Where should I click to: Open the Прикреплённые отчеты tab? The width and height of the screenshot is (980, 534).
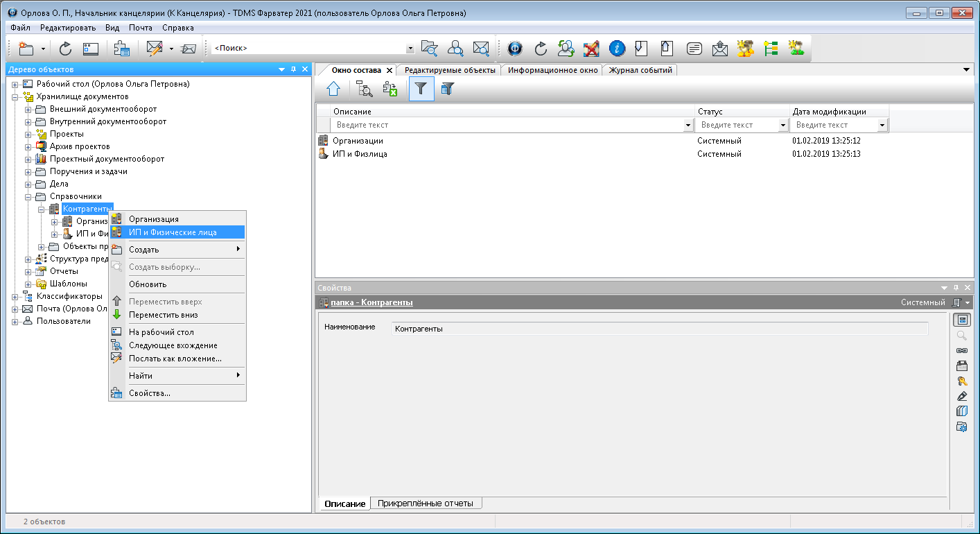[x=425, y=503]
